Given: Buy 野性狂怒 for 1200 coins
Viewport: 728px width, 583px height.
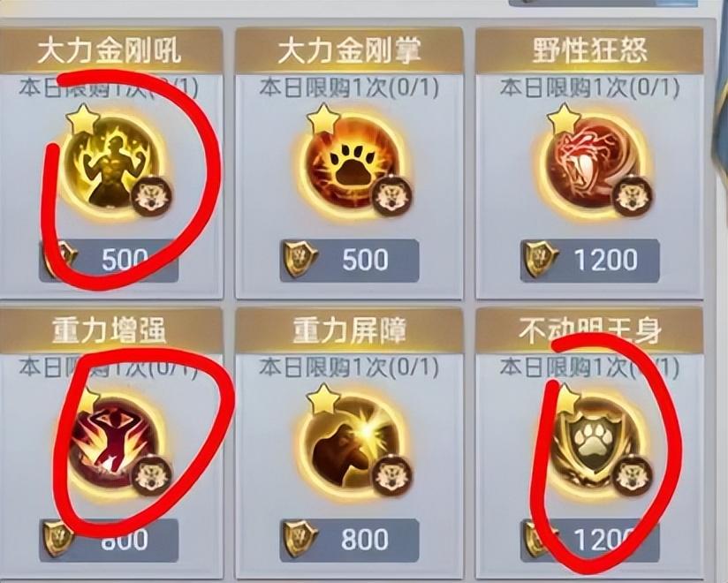Looking at the screenshot, I should click(x=590, y=260).
